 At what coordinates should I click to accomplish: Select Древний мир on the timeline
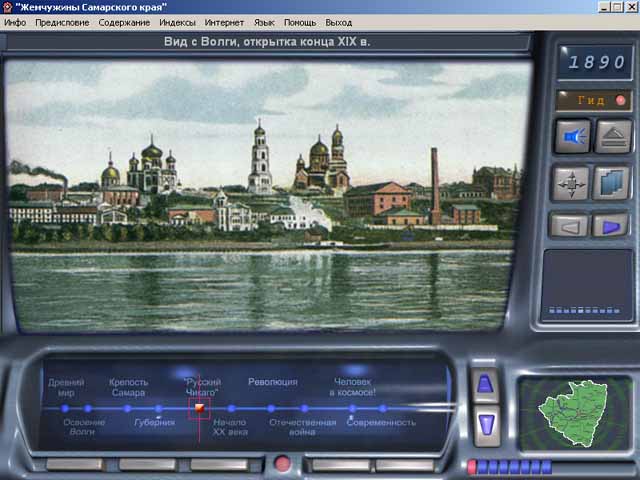pos(66,388)
